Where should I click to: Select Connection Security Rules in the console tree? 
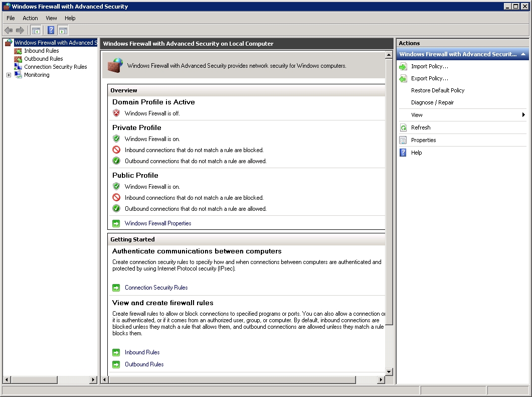55,67
